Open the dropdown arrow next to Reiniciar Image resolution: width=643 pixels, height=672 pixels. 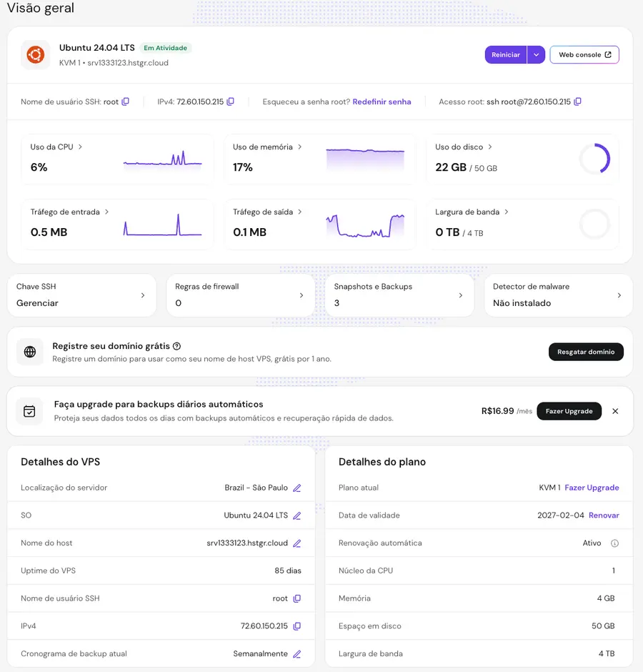tap(536, 55)
